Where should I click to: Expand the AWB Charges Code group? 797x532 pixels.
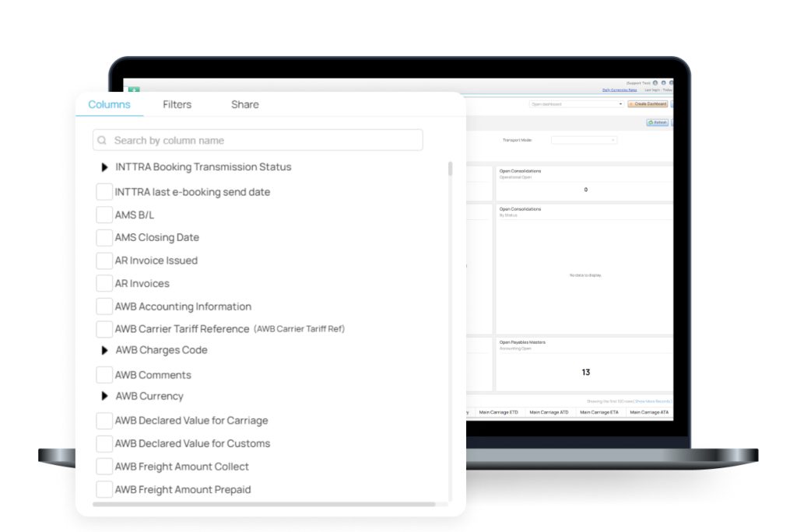pyautogui.click(x=106, y=351)
